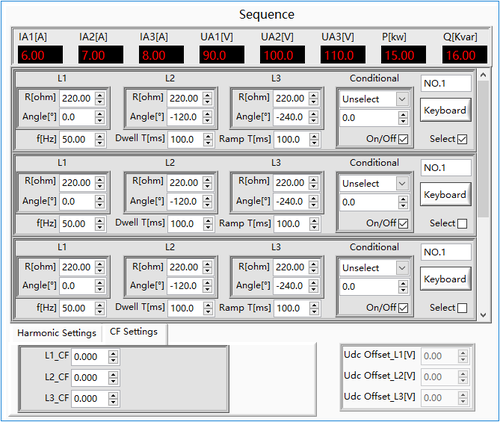Toggle On/Off checkbox in second sequence row
Image resolution: width=500 pixels, height=422 pixels.
pyautogui.click(x=403, y=223)
